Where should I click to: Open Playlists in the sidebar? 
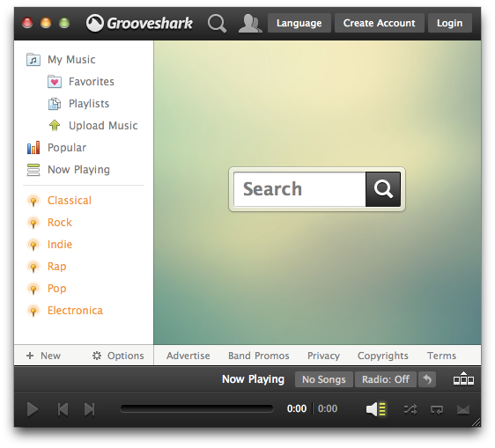[x=89, y=104]
